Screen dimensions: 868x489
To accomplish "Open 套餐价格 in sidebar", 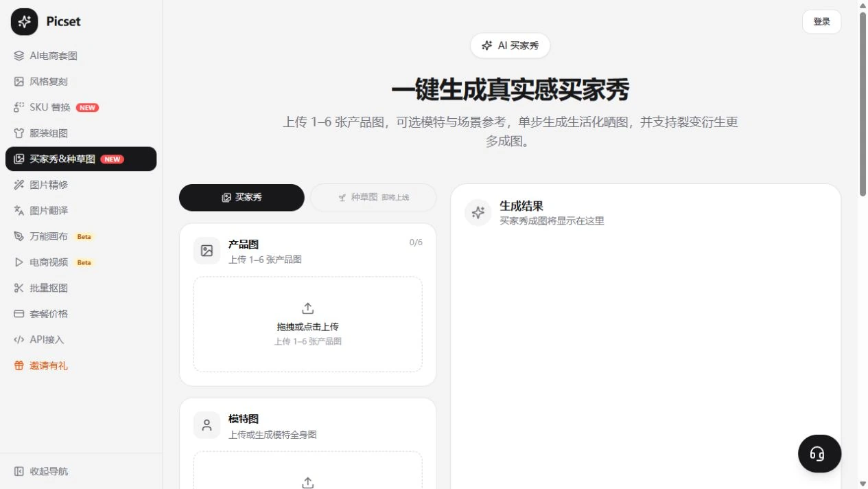I will [x=81, y=314].
